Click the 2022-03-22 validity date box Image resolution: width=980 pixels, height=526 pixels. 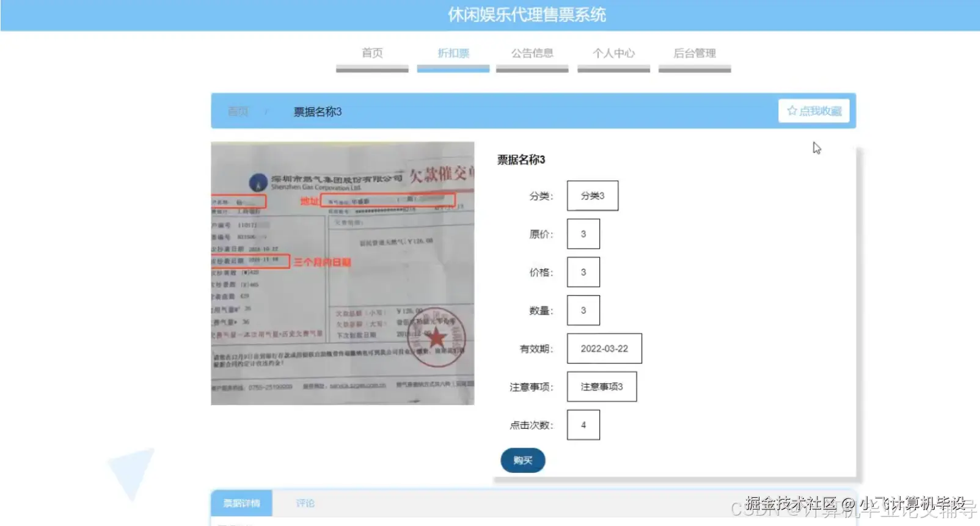[x=604, y=348]
